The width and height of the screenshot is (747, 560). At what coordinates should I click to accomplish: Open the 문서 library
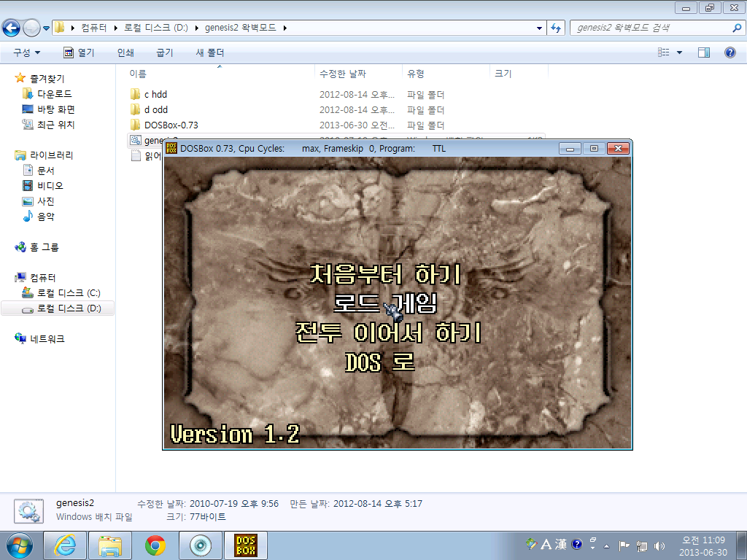click(46, 171)
